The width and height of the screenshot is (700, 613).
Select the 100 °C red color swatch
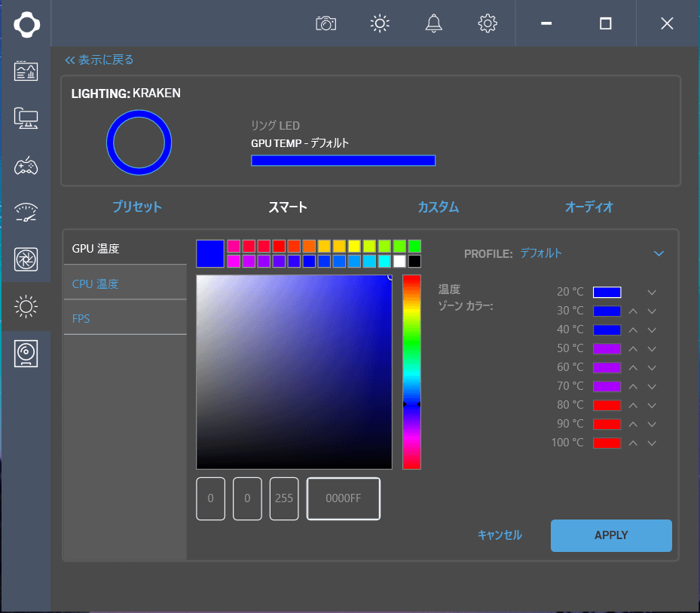(x=607, y=443)
